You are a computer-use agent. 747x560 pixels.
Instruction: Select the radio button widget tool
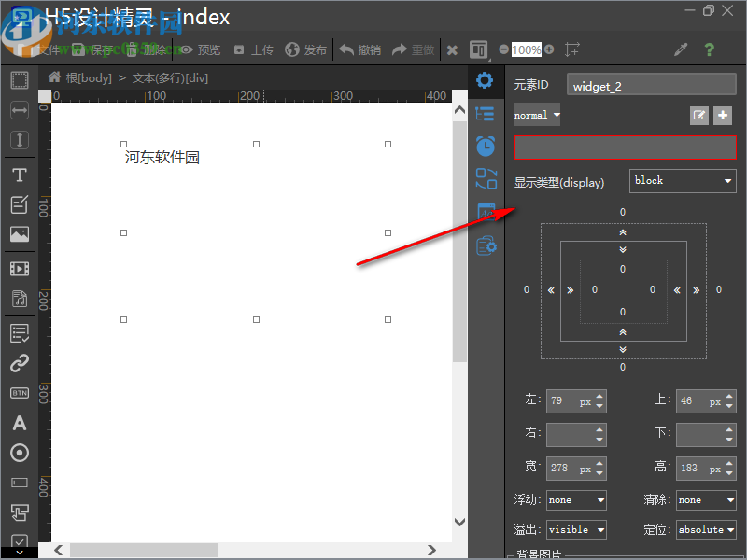(x=20, y=453)
